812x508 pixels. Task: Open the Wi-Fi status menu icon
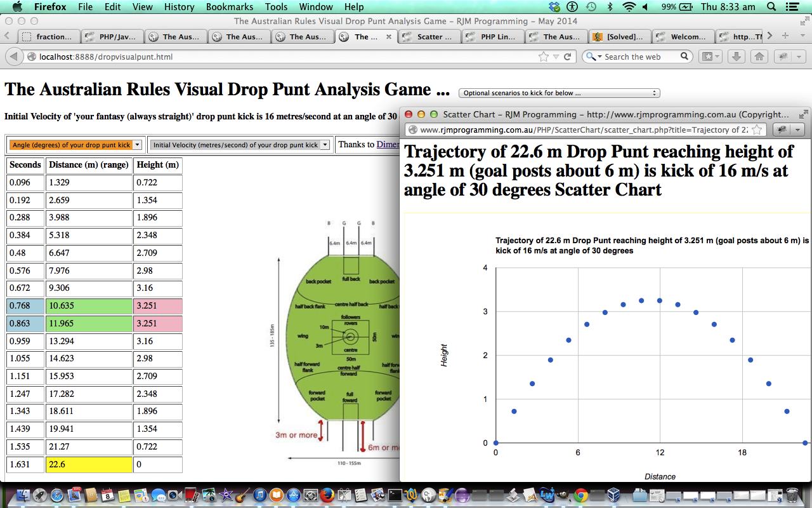click(629, 7)
